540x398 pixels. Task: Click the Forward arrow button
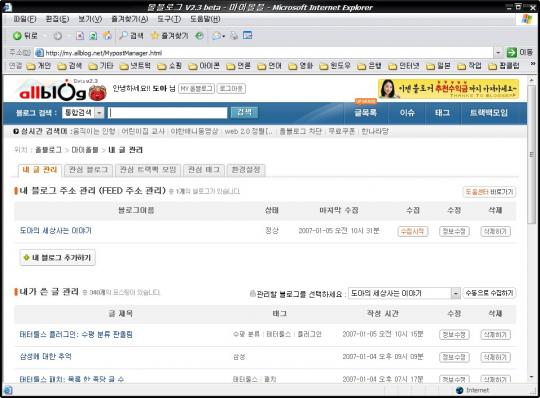(x=58, y=36)
